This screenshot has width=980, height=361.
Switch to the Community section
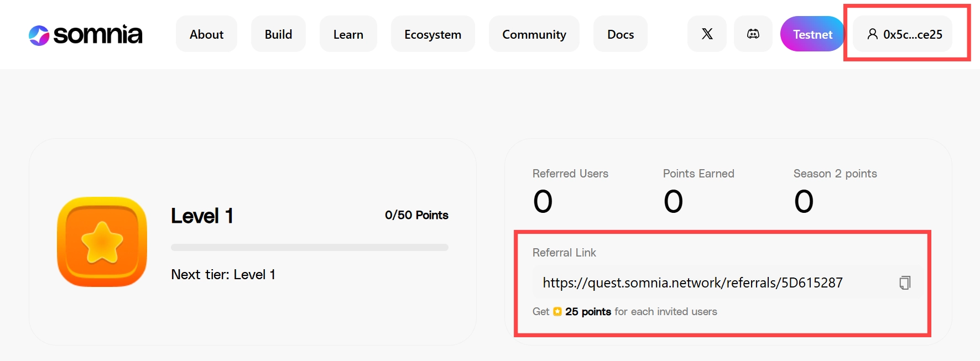coord(534,34)
